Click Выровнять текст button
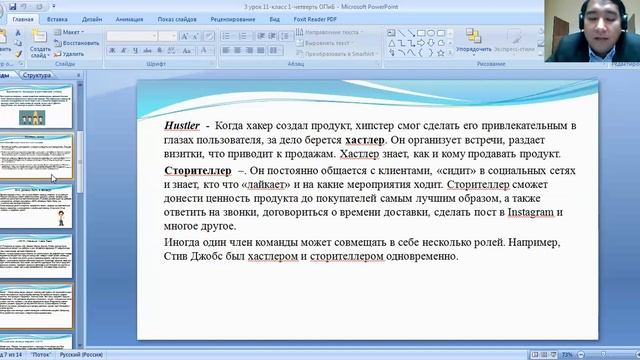 click(x=324, y=43)
